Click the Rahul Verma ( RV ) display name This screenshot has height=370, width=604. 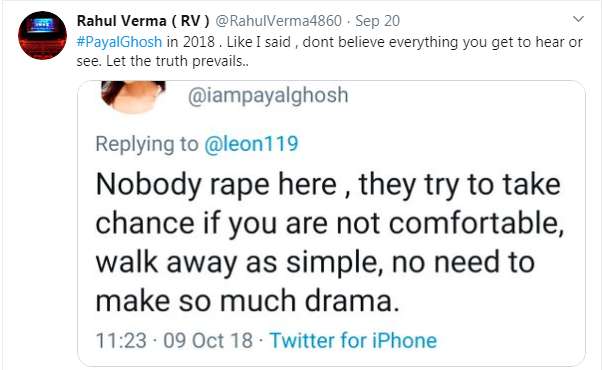(x=143, y=21)
